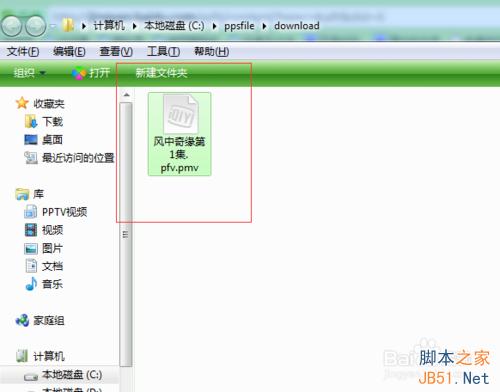The width and height of the screenshot is (500, 392).
Task: Expand the arrow before 计算机 in address bar
Action: [x=84, y=26]
